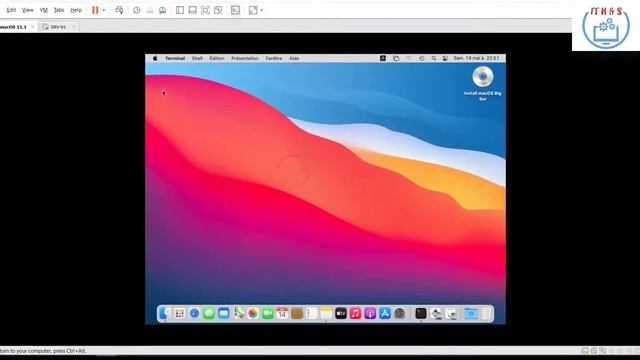This screenshot has width=640, height=360.
Task: Open VMware Tabs menu
Action: click(59, 10)
